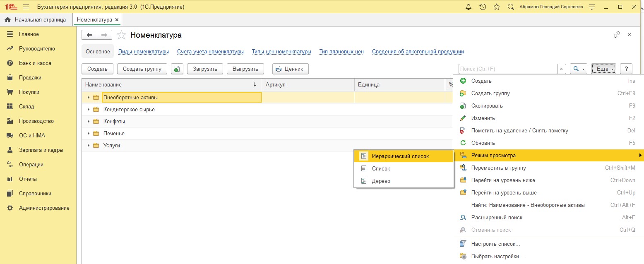Click the notifications bell icon
This screenshot has width=644, height=264.
pos(469,7)
